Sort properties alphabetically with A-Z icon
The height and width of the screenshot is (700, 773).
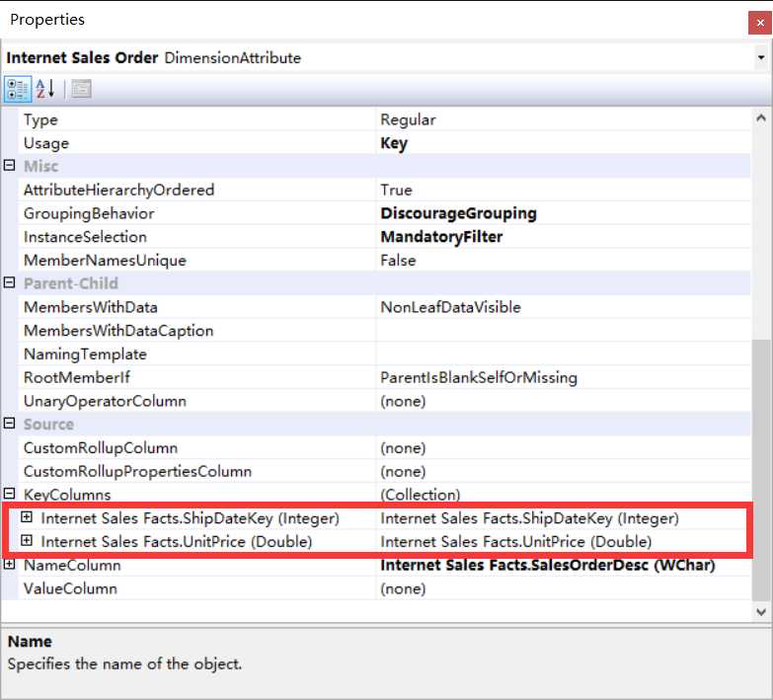45,89
